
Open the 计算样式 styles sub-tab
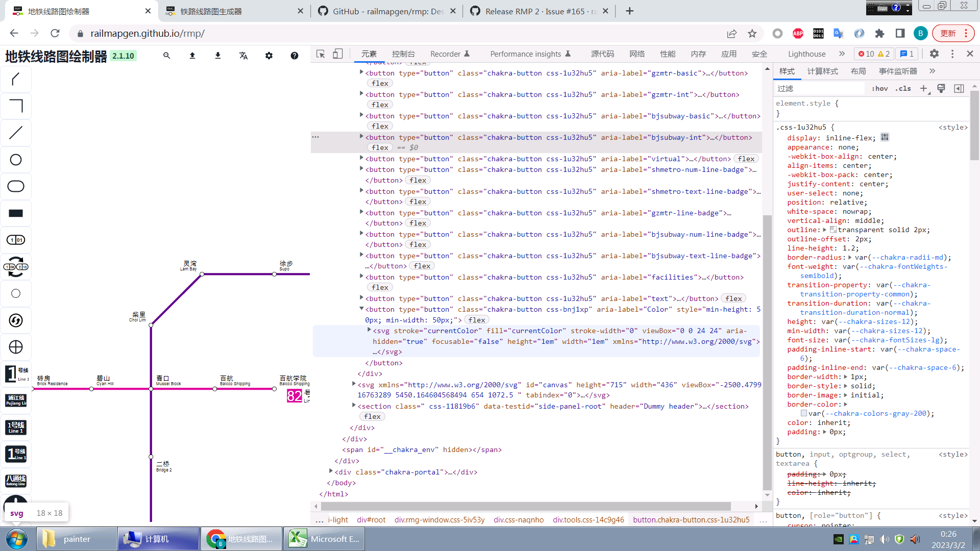pyautogui.click(x=823, y=71)
